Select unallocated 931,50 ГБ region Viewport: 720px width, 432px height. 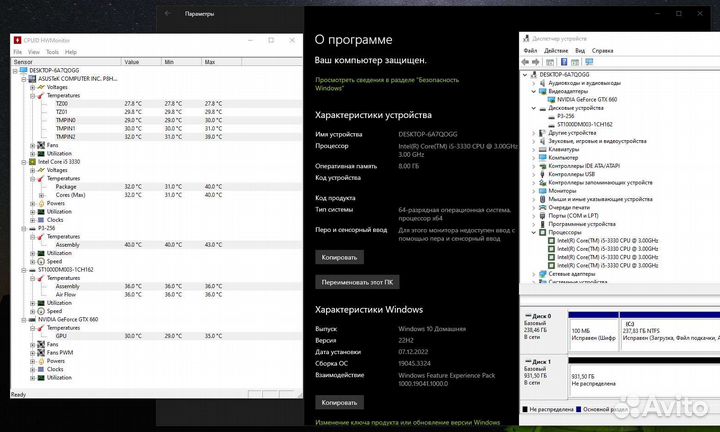coord(644,378)
